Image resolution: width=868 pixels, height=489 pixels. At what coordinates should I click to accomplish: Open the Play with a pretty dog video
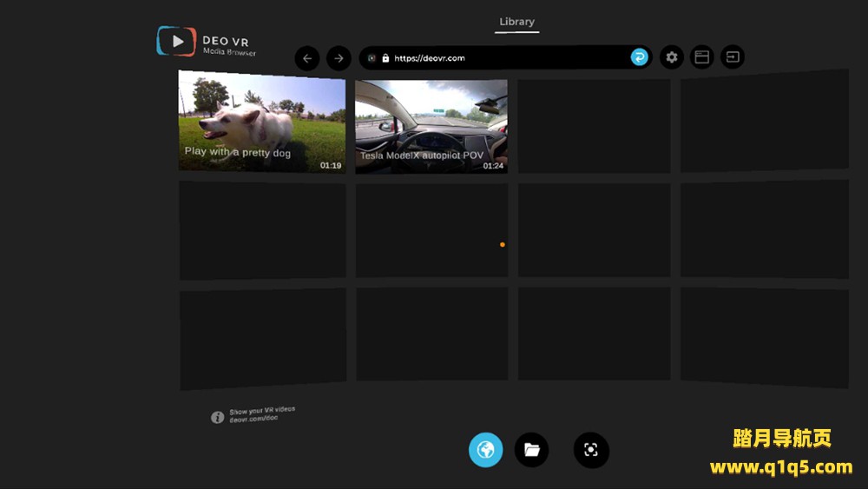pos(261,122)
